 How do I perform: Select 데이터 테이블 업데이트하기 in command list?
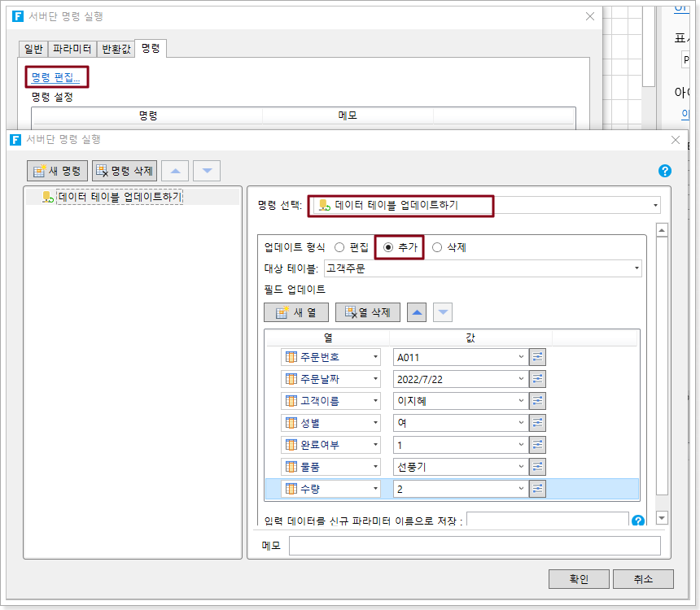point(120,197)
